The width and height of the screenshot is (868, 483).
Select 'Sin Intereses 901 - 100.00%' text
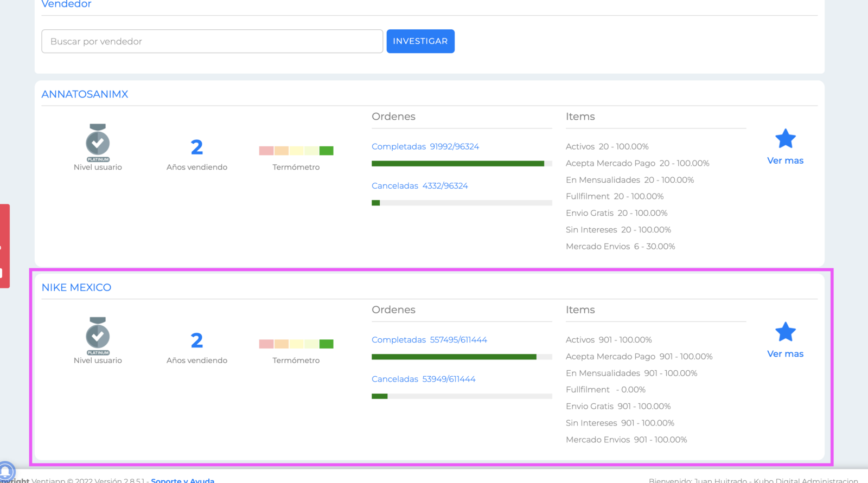click(620, 423)
